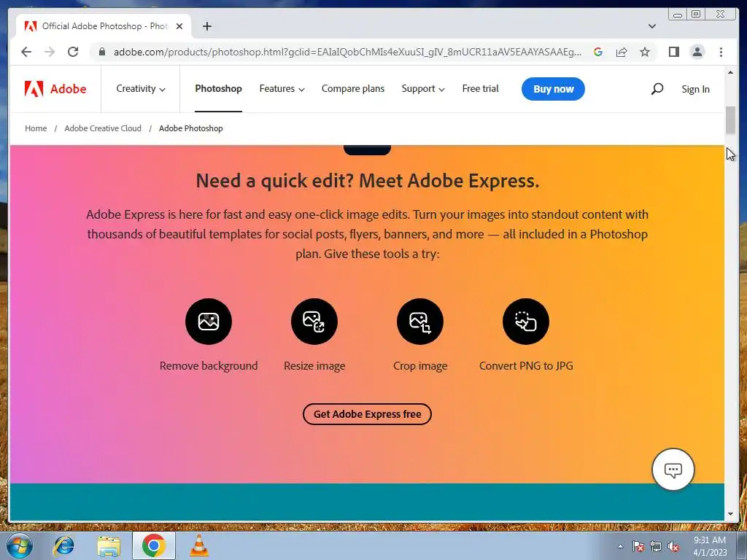The width and height of the screenshot is (747, 560).
Task: Click Get Adobe Express free button
Action: [x=368, y=414]
